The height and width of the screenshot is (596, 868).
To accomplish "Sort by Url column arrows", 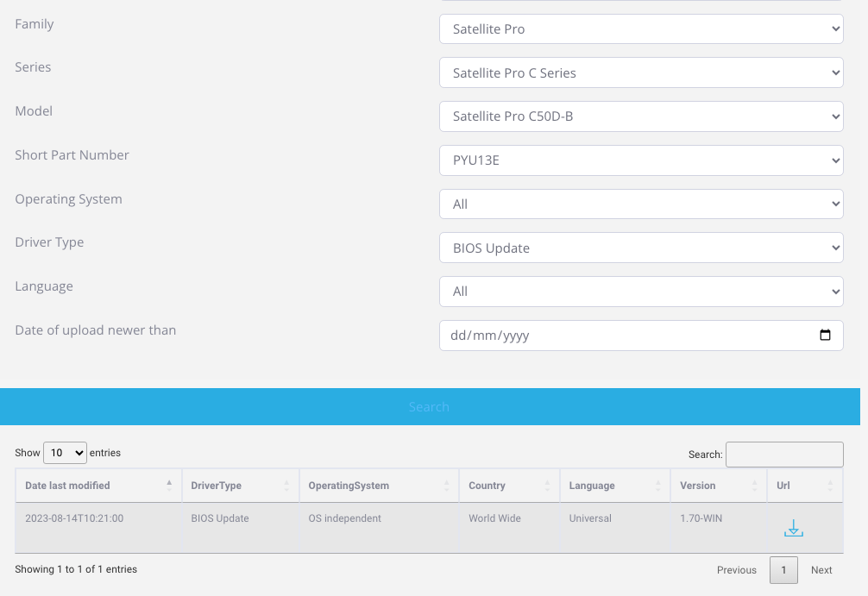I will tap(830, 486).
